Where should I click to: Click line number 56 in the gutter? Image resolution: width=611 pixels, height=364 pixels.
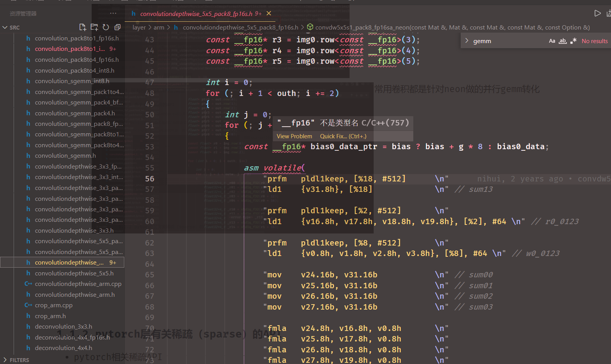[150, 179]
